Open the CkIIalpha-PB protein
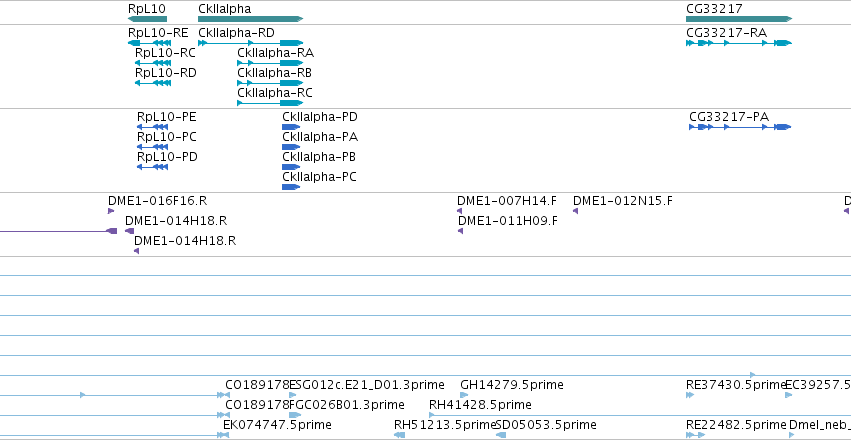851x440 pixels. click(291, 167)
